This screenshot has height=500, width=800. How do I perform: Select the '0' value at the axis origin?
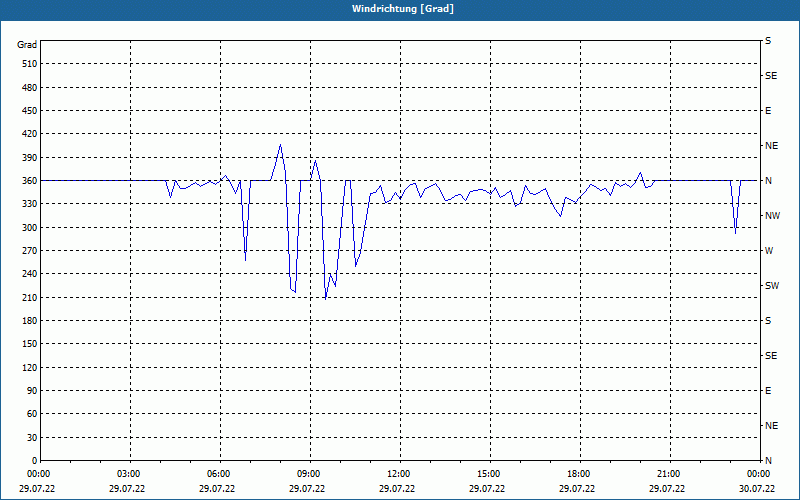tap(35, 461)
